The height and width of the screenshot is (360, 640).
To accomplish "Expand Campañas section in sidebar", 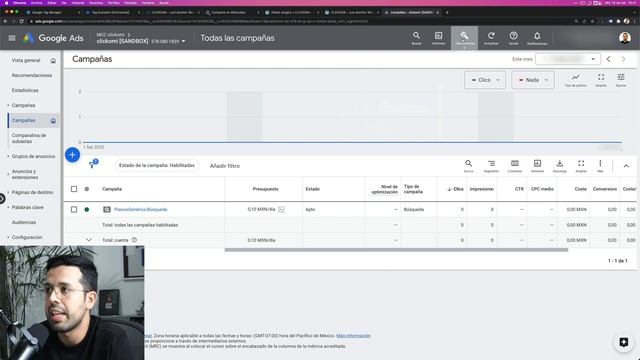I will coord(8,105).
